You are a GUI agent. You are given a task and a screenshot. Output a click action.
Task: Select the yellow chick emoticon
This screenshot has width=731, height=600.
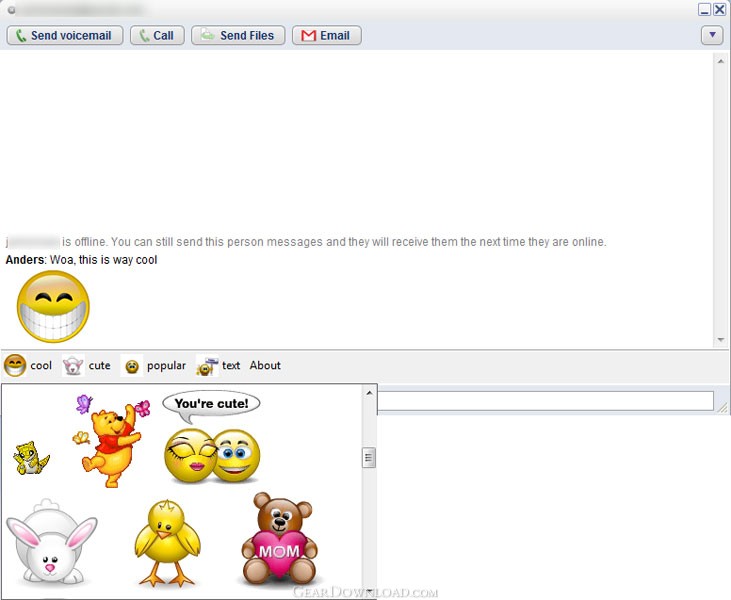(166, 542)
